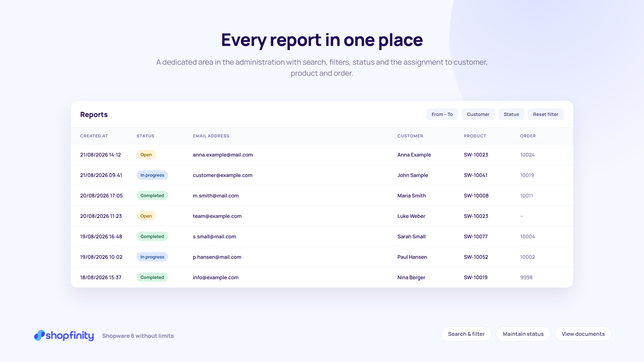Open the Status filter

pyautogui.click(x=511, y=114)
